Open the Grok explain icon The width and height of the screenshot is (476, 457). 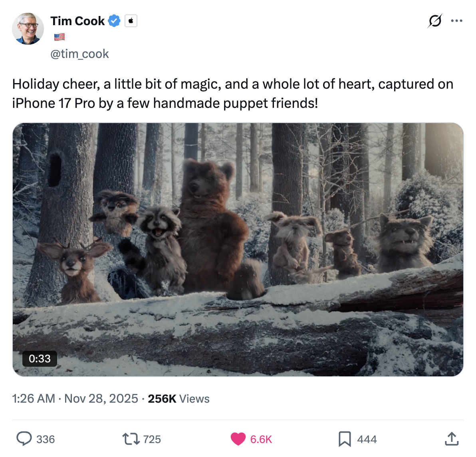(434, 21)
